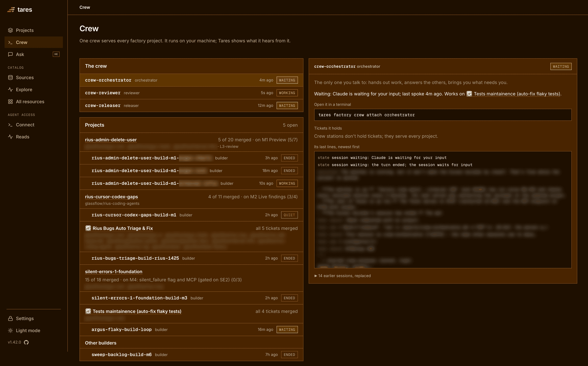Open Sources in the catalog menu
The image size is (588, 366).
34,77
